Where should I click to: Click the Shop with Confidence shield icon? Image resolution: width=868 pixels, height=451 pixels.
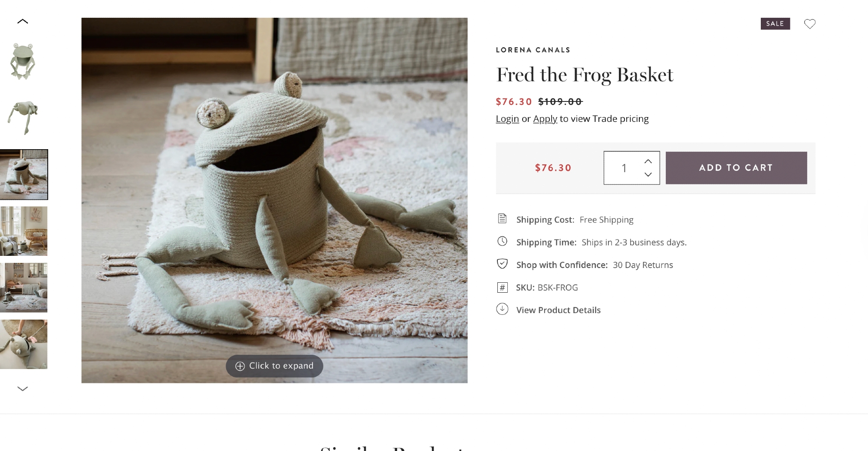tap(502, 264)
